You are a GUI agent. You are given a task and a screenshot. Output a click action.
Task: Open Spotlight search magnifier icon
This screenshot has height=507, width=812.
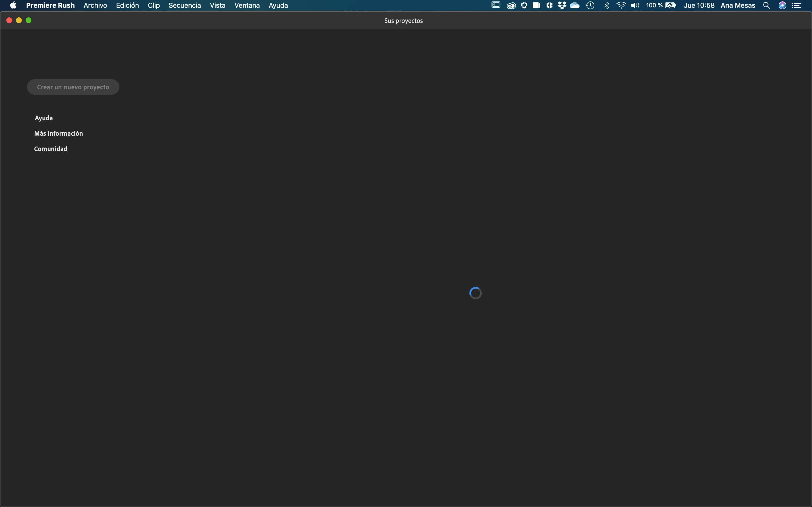click(x=766, y=5)
